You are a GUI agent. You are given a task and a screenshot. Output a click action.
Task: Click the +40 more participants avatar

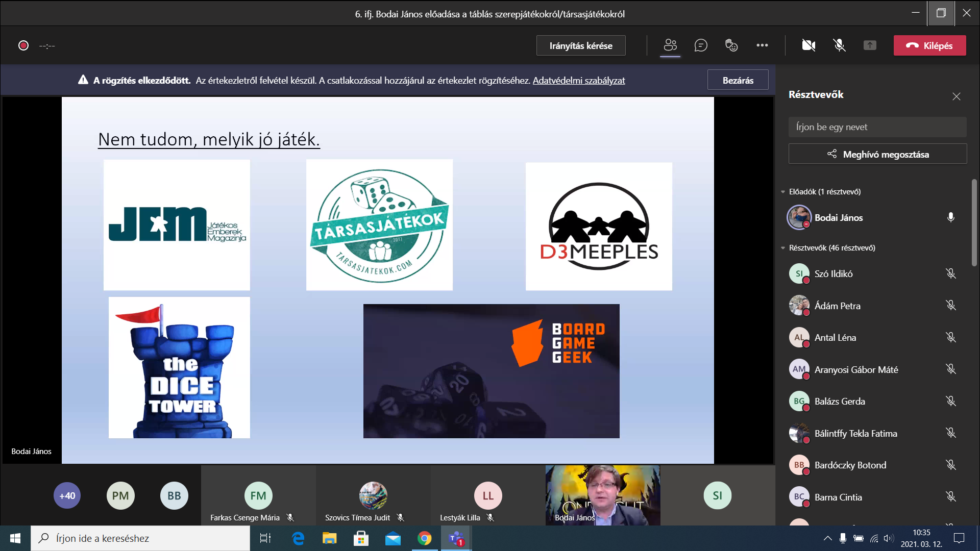point(67,495)
